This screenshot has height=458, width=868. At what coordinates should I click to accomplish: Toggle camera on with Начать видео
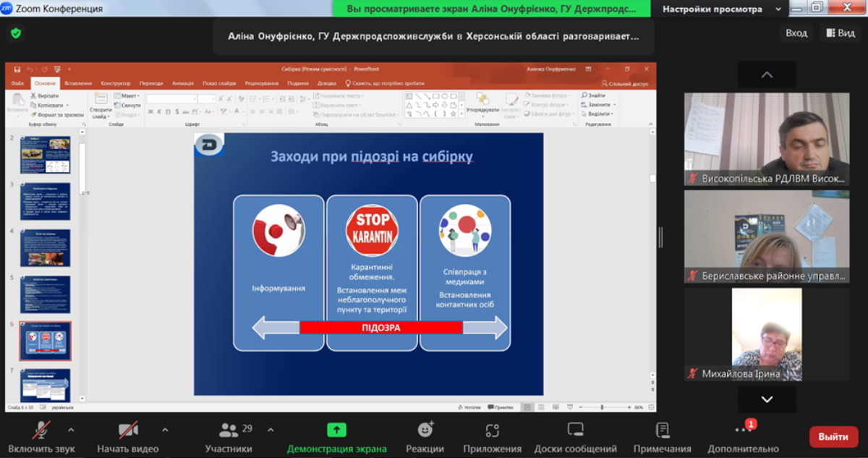click(x=128, y=430)
